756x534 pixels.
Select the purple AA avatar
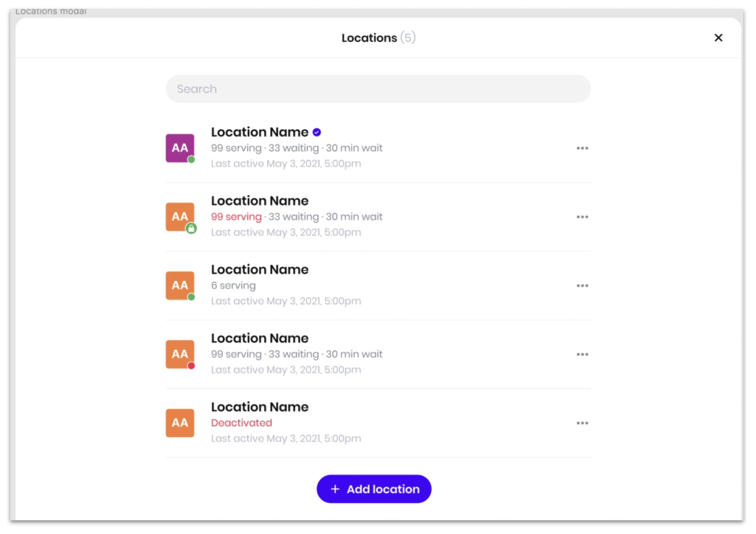pos(180,148)
